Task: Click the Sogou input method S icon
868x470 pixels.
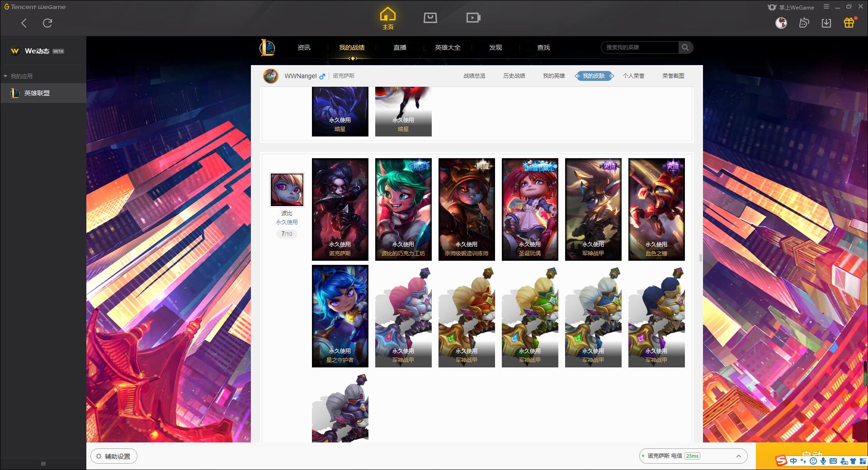Action: pyautogui.click(x=782, y=461)
